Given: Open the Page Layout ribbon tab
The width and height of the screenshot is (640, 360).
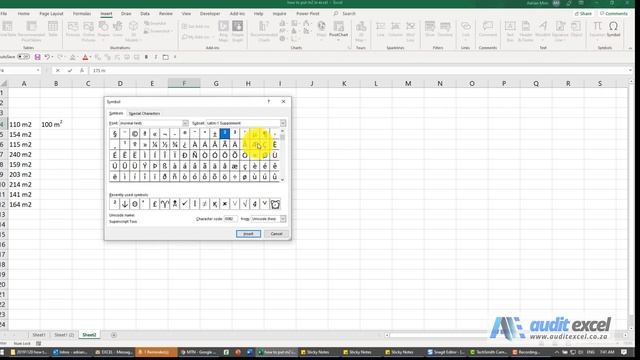Looking at the screenshot, I should [x=51, y=13].
